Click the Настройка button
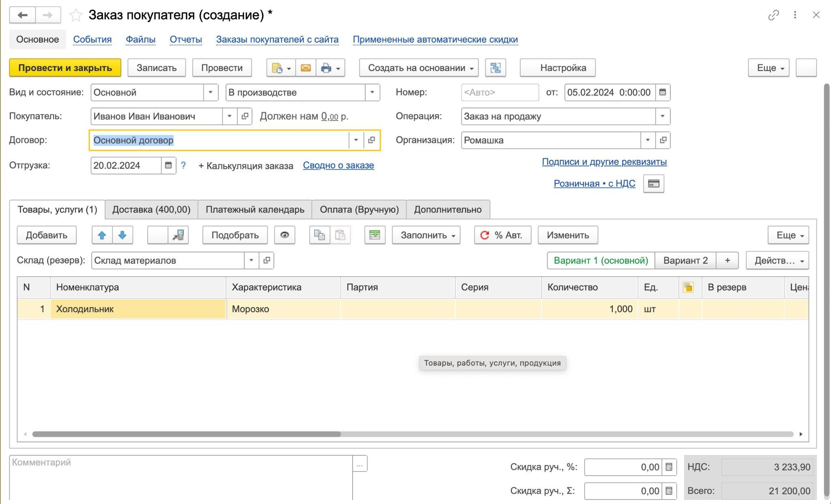831x504 pixels. point(558,68)
